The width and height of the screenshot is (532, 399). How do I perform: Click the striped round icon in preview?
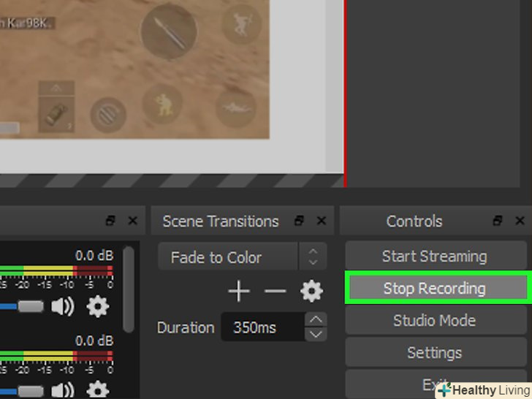pyautogui.click(x=108, y=115)
